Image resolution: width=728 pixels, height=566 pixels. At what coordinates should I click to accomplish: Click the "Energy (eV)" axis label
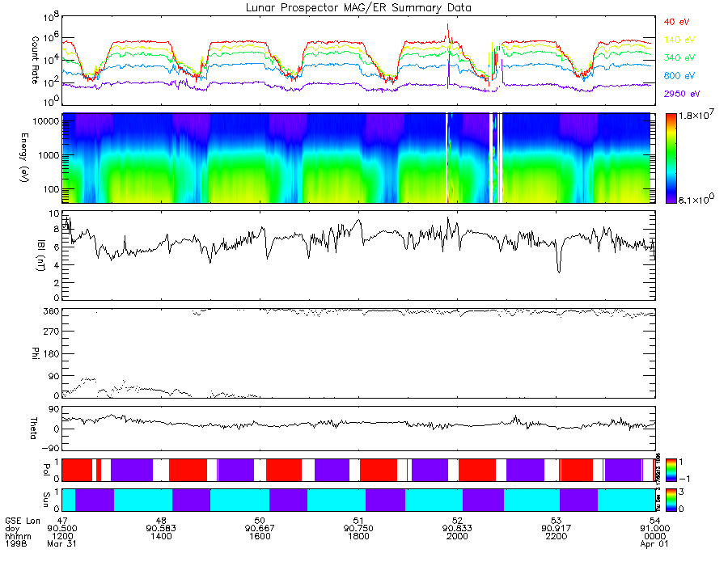coord(24,158)
